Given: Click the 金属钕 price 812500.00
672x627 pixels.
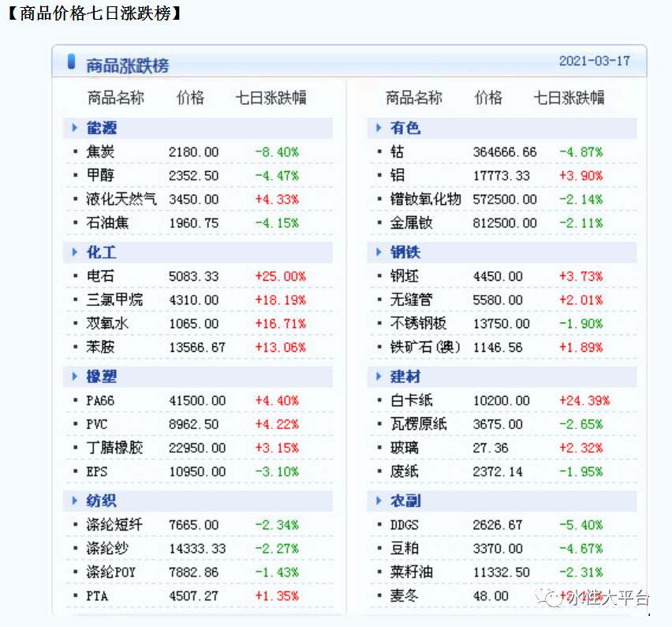Looking at the screenshot, I should (x=505, y=223).
